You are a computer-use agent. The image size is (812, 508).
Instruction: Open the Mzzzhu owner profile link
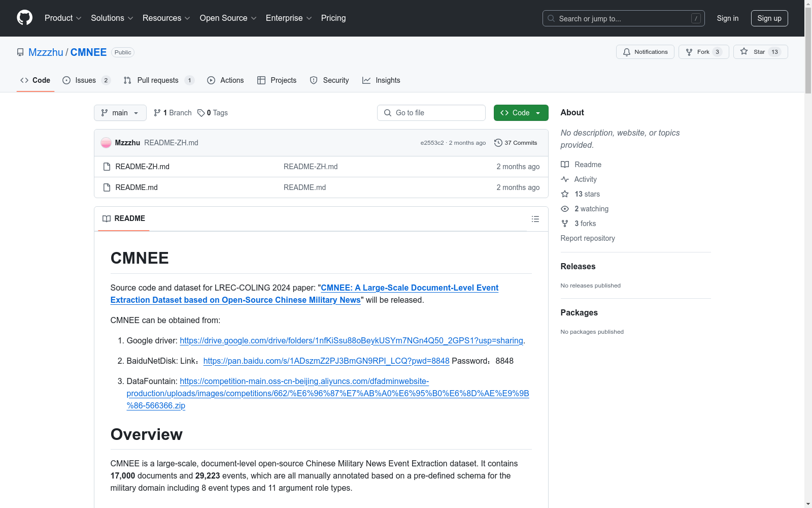coord(46,52)
